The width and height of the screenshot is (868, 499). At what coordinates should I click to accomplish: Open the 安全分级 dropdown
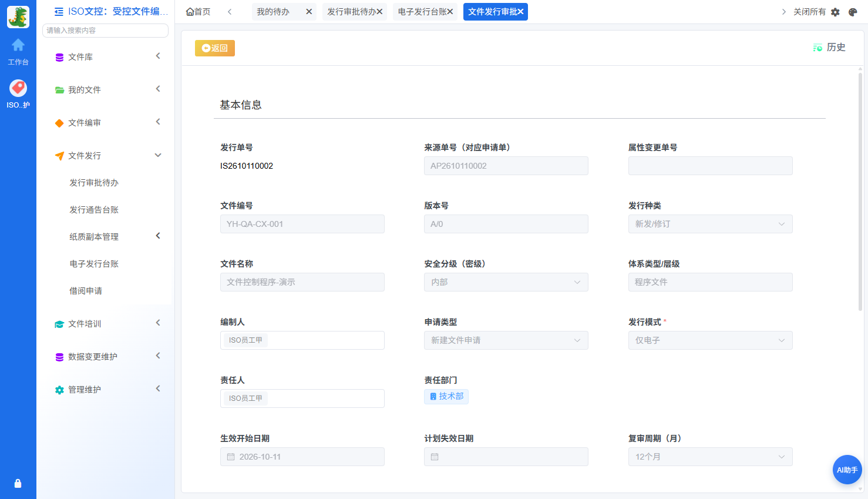click(506, 282)
